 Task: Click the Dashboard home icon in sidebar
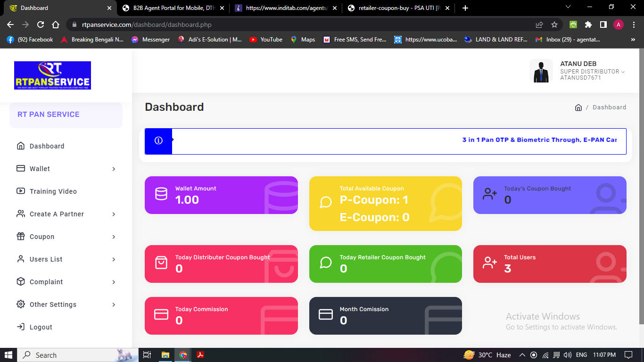(21, 146)
